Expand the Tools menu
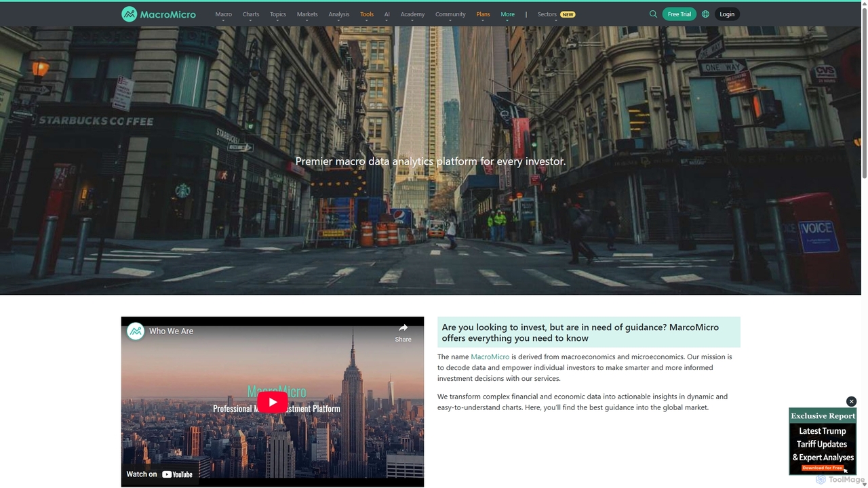Viewport: 868px width, 488px height. tap(367, 14)
